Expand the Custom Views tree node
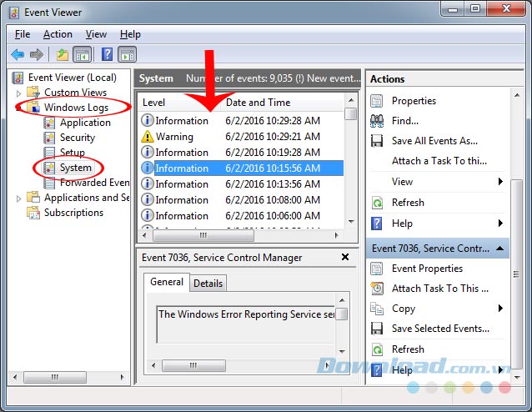 pyautogui.click(x=18, y=93)
